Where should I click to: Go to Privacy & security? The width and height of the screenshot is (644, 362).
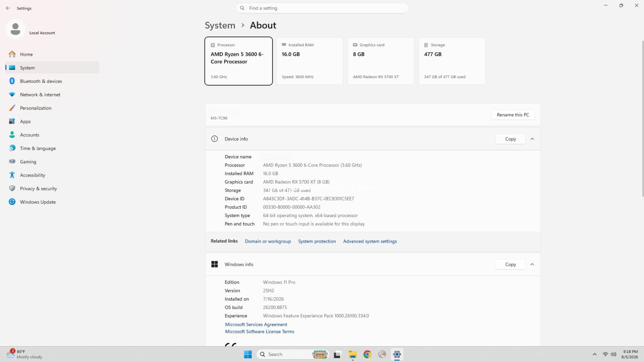[x=52, y=189]
